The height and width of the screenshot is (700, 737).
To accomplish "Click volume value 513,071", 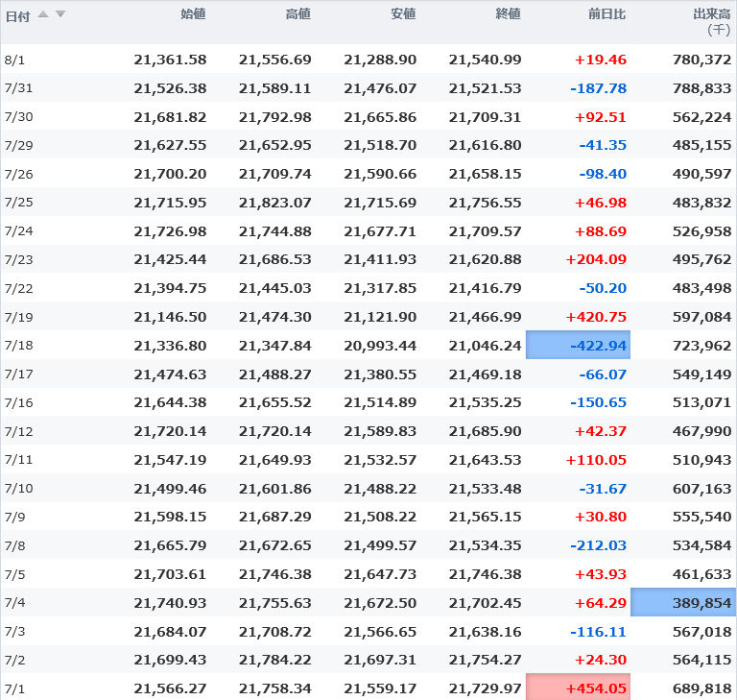I will click(x=702, y=402).
